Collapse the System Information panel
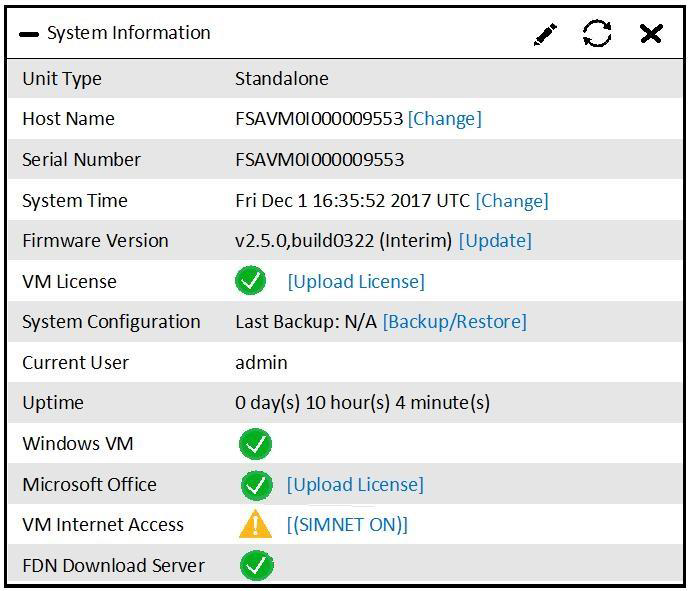Image resolution: width=691 pixels, height=591 pixels. click(x=29, y=34)
